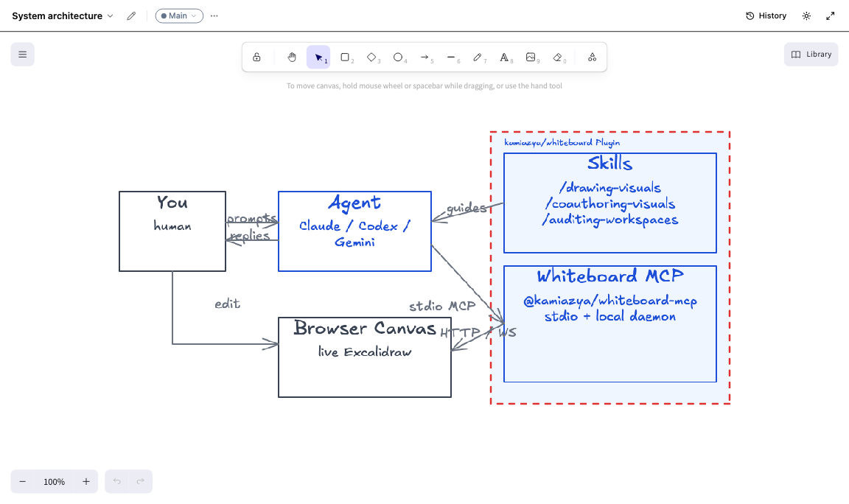Reset zoom via the 100% label
The image size is (849, 504).
click(x=54, y=481)
